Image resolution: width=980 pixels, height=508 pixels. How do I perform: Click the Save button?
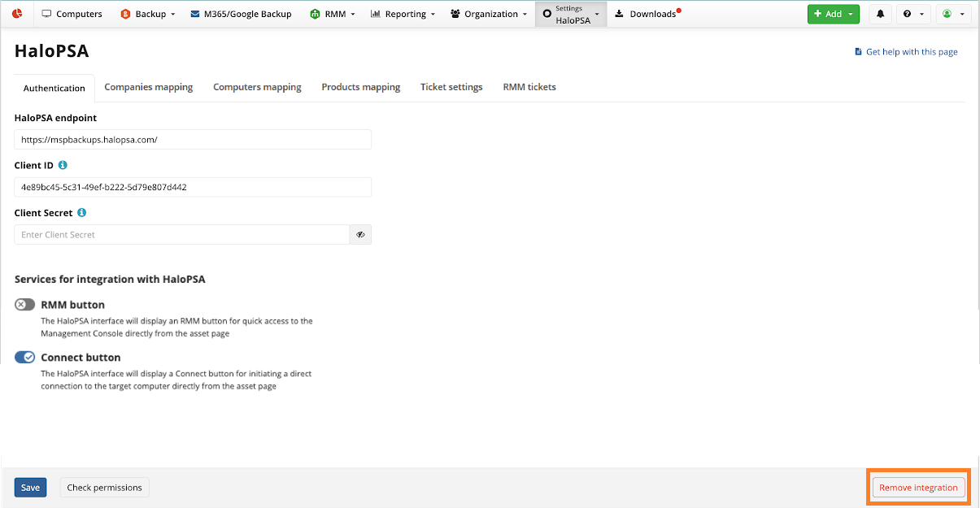click(x=30, y=488)
